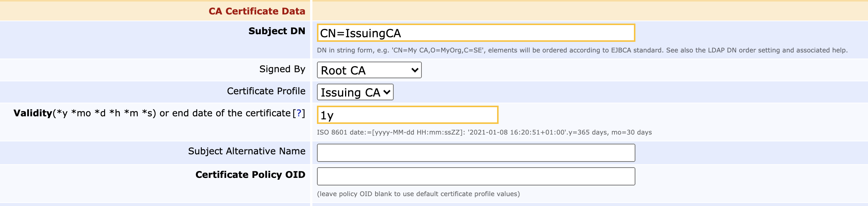The image size is (868, 206).
Task: Open the Signed By dropdown
Action: (x=369, y=70)
